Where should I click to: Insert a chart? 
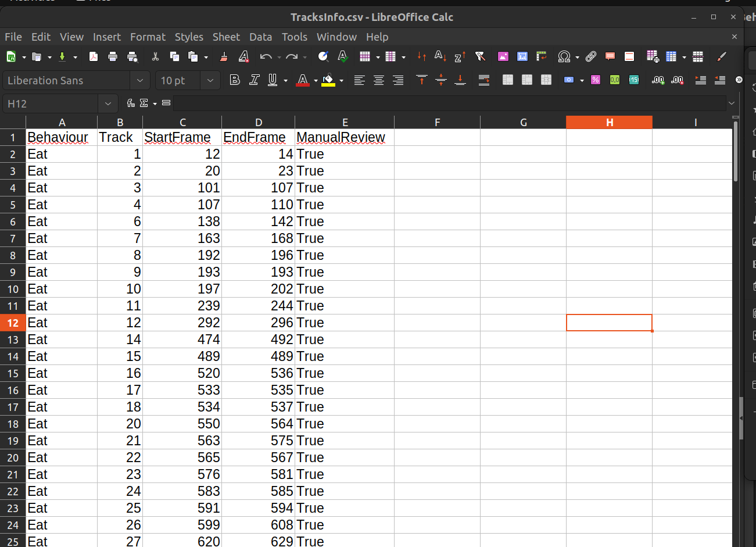(522, 56)
